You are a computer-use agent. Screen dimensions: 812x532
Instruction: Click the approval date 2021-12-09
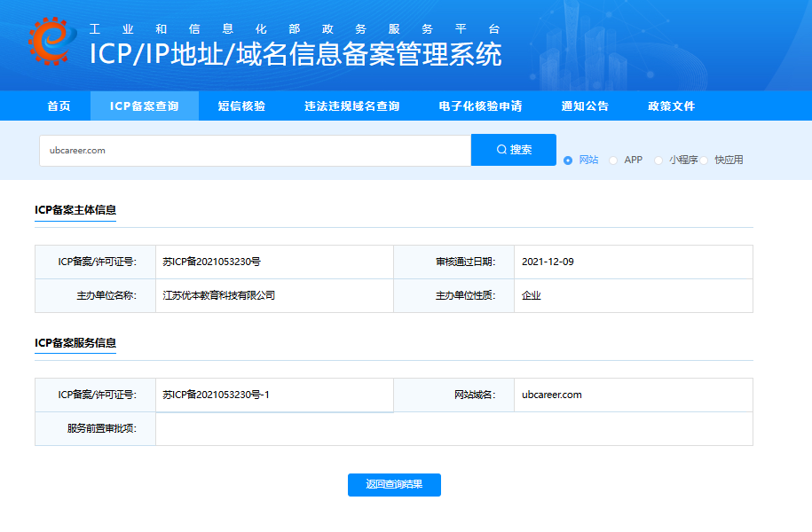tap(548, 262)
